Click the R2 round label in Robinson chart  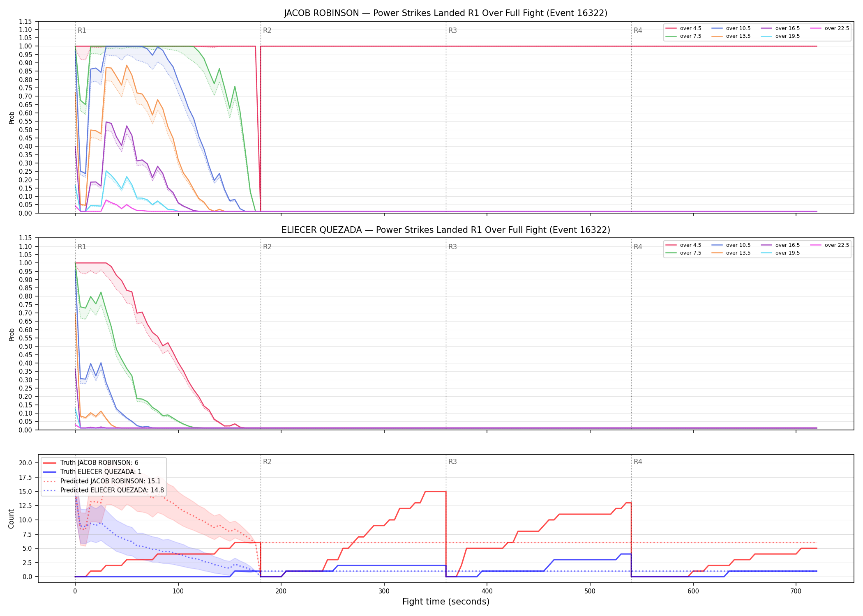tap(267, 30)
